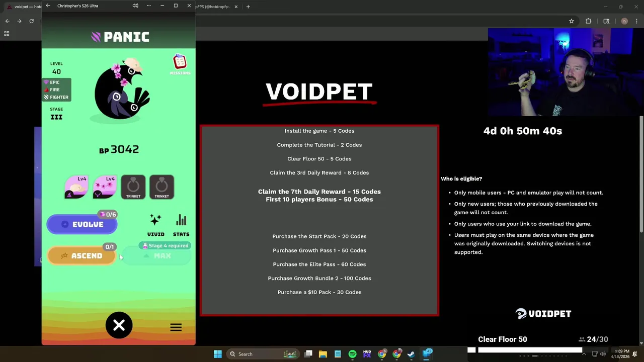Click the VOIDPET heading title
644x362 pixels.
point(319,92)
